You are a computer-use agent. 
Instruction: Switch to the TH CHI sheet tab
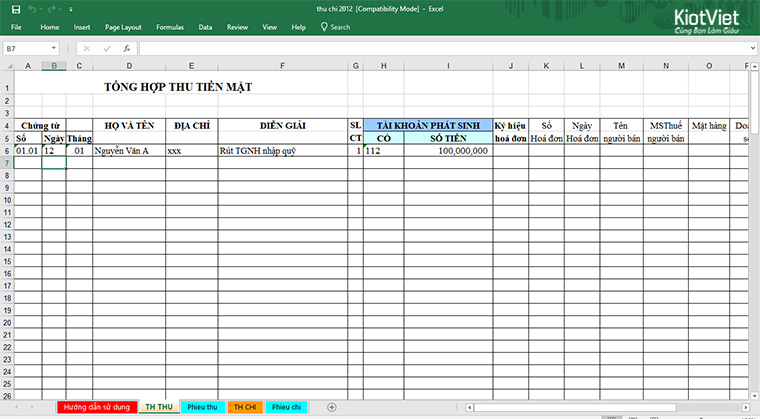click(x=245, y=408)
